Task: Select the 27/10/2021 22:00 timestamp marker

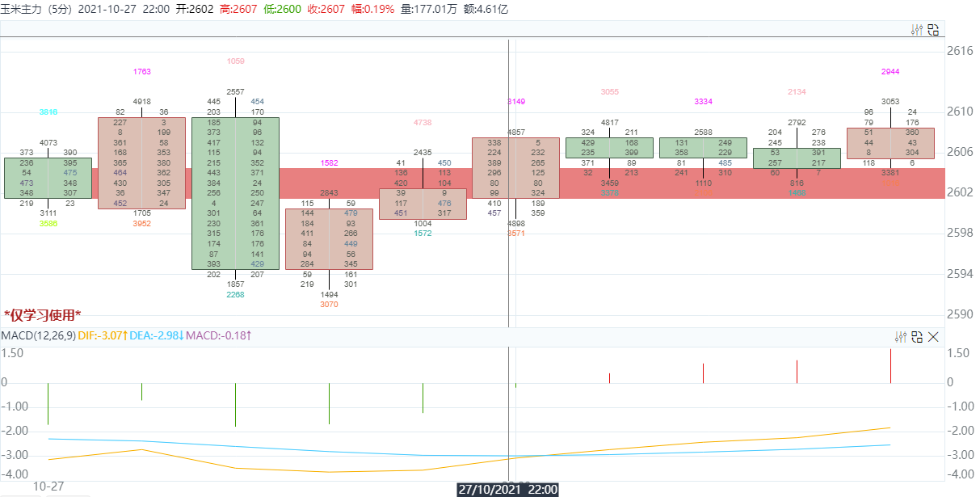Action: 508,489
